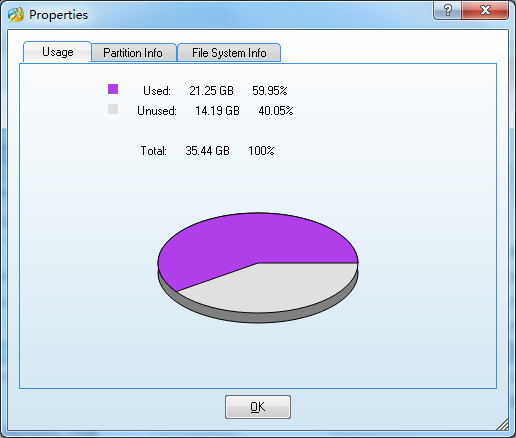Close the Properties dialog with X
The height and width of the screenshot is (438, 516).
point(485,10)
